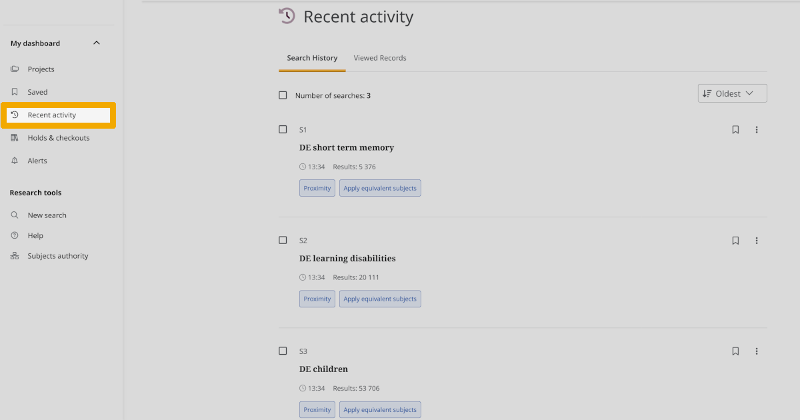Viewport: 800px width, 420px height.
Task: Collapse the My dashboard section
Action: (x=96, y=43)
